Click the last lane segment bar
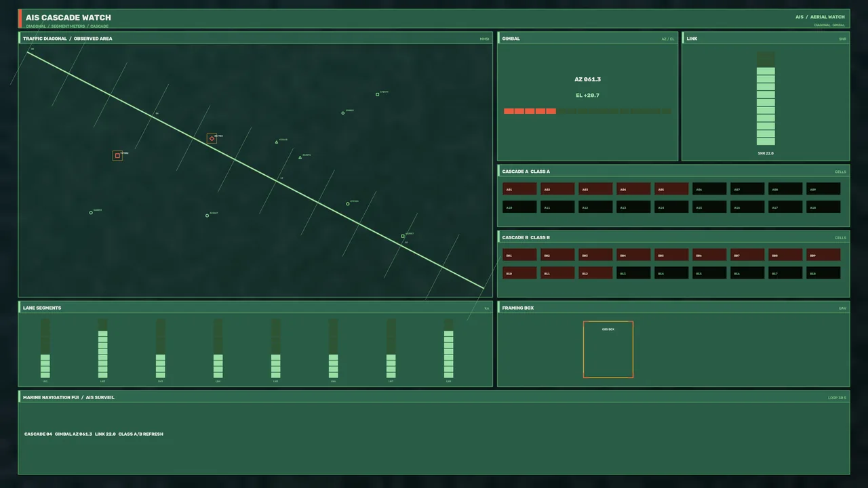868x488 pixels. pyautogui.click(x=448, y=348)
